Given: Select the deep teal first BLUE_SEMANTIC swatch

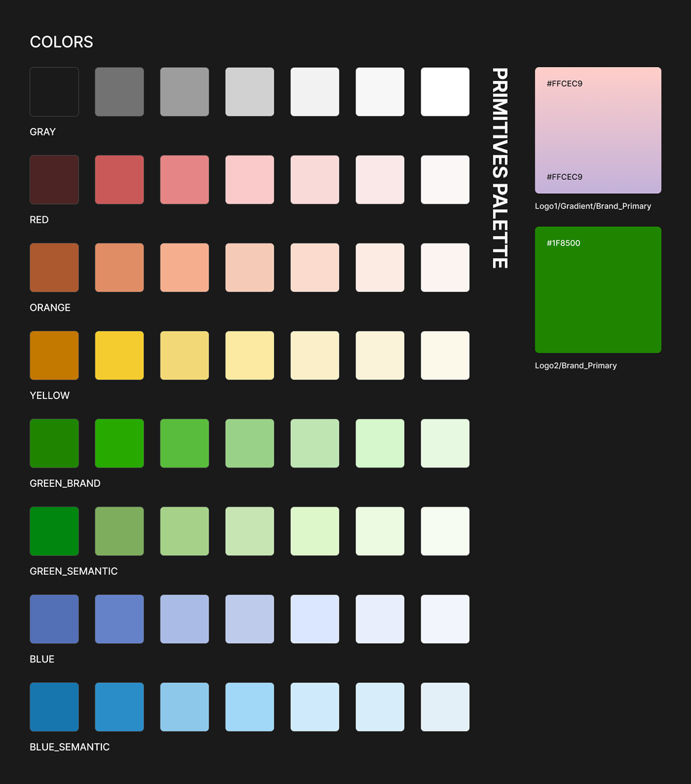Looking at the screenshot, I should point(54,707).
